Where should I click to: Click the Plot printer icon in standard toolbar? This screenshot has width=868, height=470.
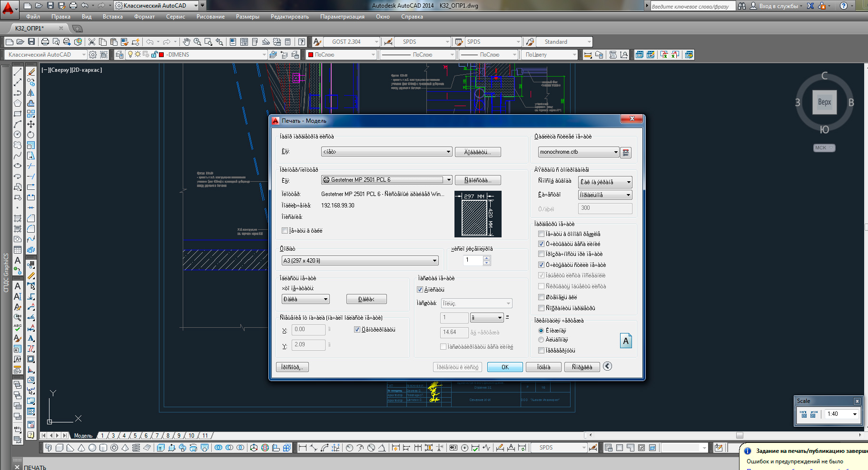[45, 42]
